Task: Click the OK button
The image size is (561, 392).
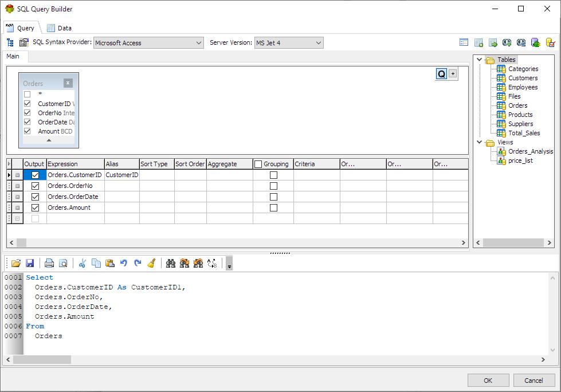Action: pyautogui.click(x=488, y=381)
